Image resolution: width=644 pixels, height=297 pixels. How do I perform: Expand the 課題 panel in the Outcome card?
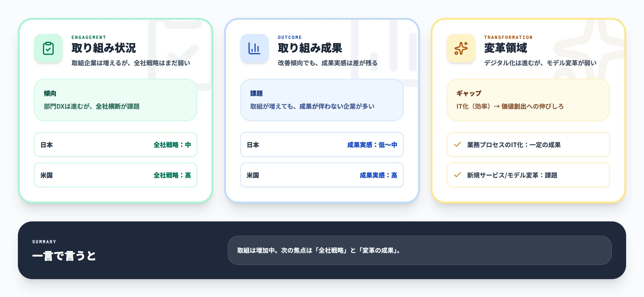click(x=322, y=100)
